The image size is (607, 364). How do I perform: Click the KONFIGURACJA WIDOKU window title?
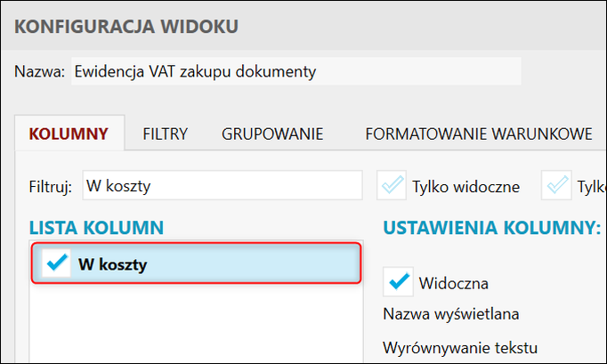[x=126, y=27]
